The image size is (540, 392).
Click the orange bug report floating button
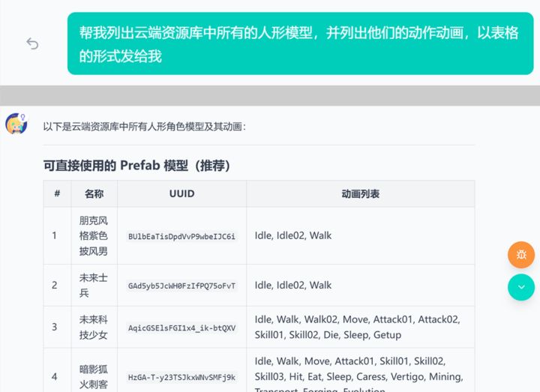tap(521, 255)
